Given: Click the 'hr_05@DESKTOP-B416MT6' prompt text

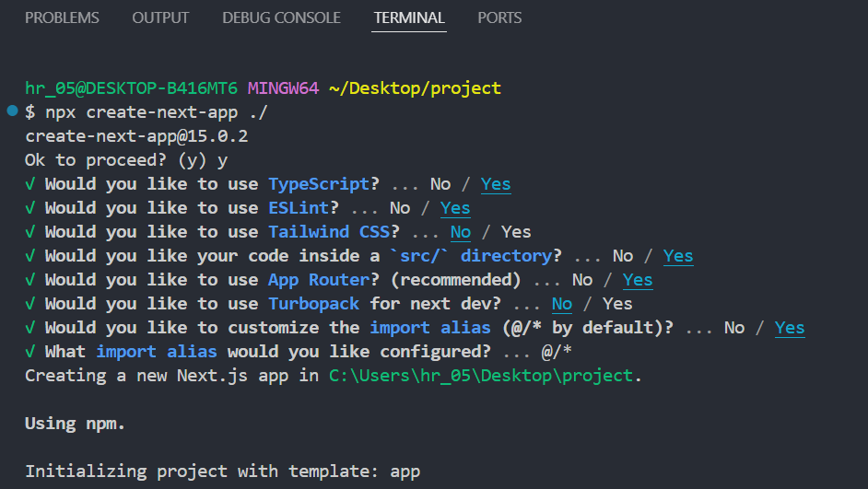Looking at the screenshot, I should click(x=131, y=88).
